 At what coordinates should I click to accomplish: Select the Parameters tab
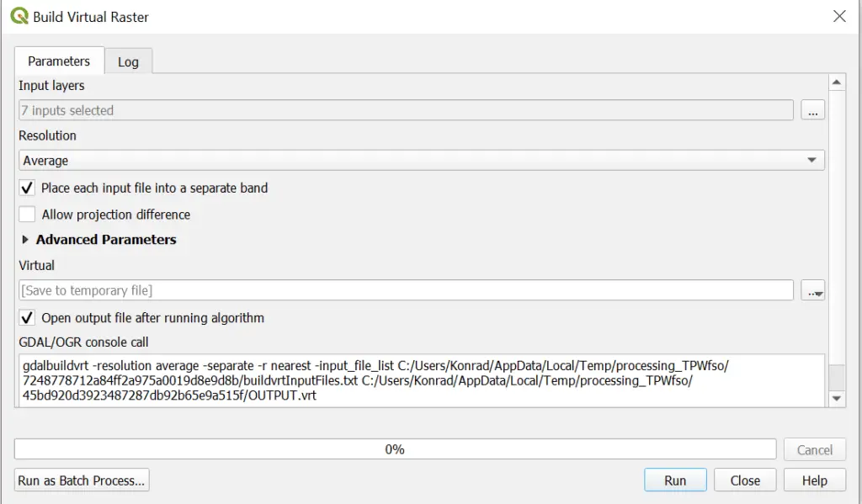59,61
